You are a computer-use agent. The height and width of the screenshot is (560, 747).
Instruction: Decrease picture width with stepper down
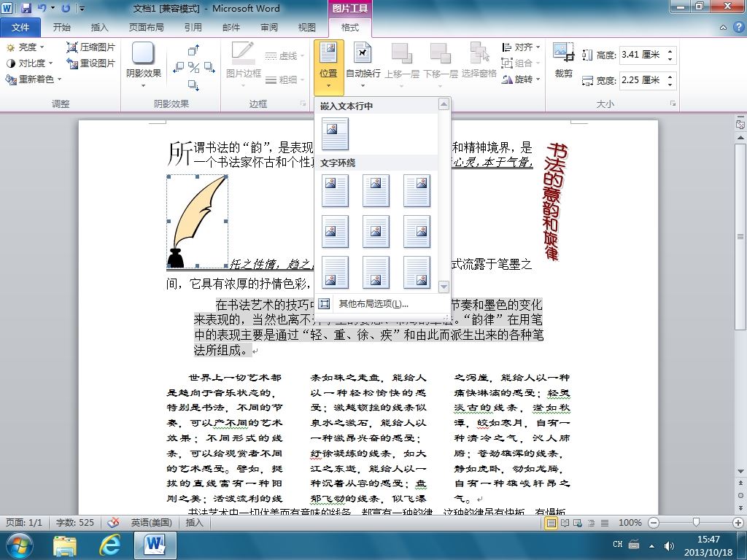[670, 85]
